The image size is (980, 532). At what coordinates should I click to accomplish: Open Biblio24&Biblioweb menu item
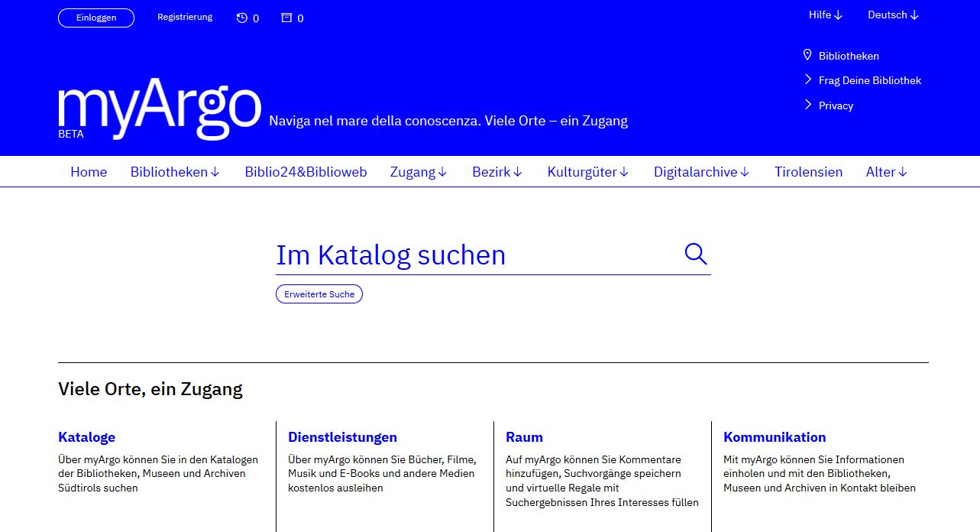click(306, 172)
